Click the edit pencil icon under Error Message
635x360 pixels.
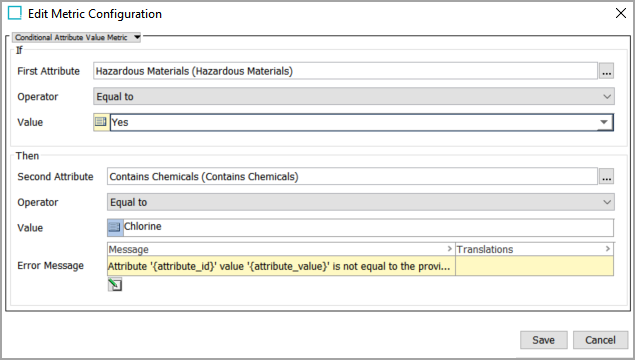point(115,285)
